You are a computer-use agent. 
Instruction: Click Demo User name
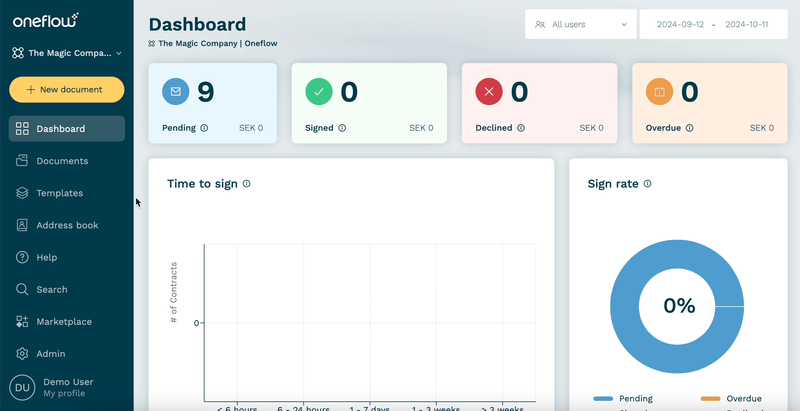[x=68, y=382]
